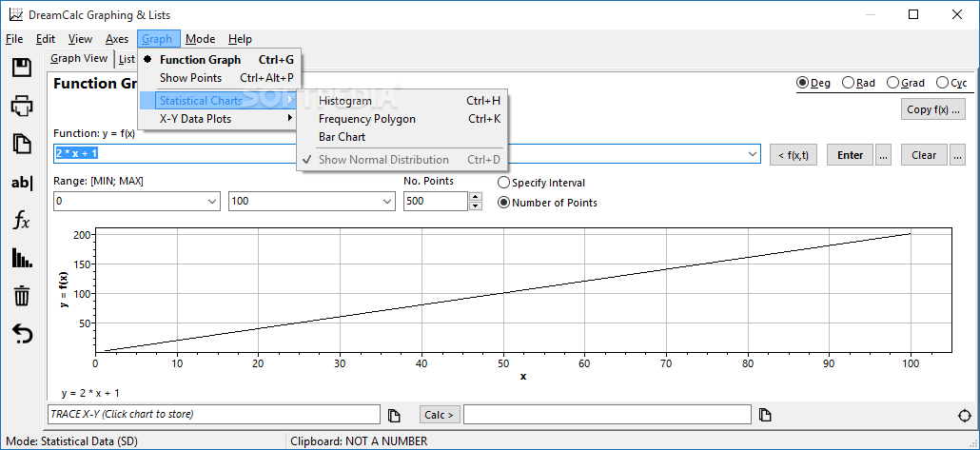Image resolution: width=980 pixels, height=450 pixels.
Task: Open the Help menu
Action: pyautogui.click(x=240, y=39)
